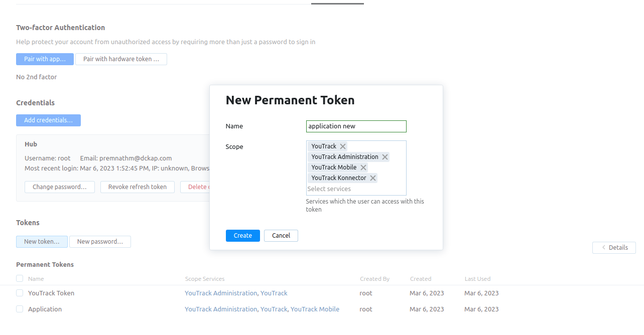This screenshot has width=644, height=335.
Task: Expand the Details view
Action: point(618,247)
